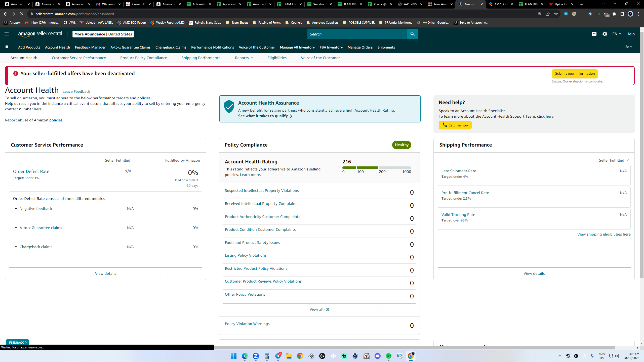Switch to the Product Policy Compliance tab

click(144, 58)
